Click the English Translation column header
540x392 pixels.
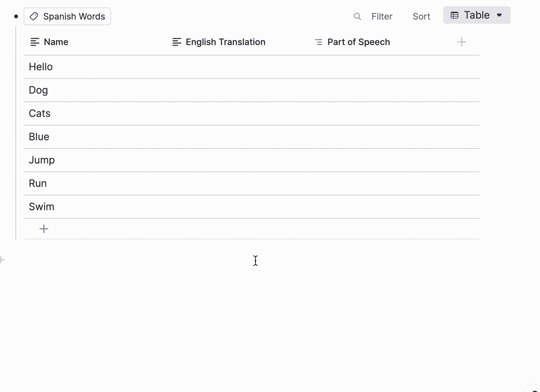[225, 42]
